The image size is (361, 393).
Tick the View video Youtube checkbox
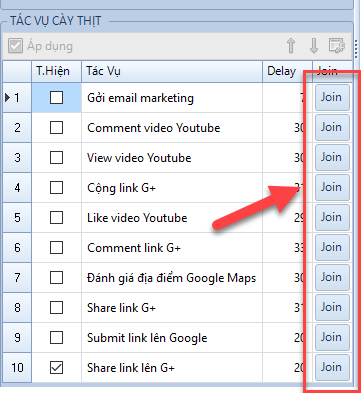click(56, 158)
